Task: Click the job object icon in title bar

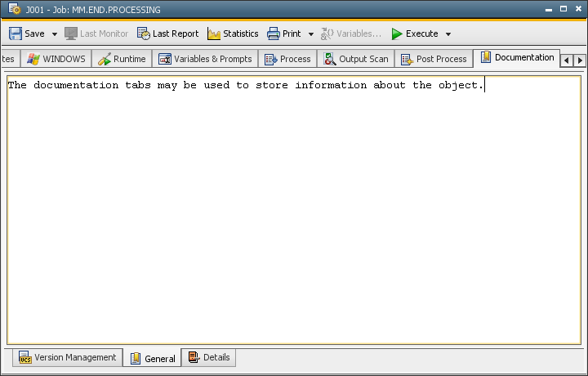Action: [x=15, y=9]
